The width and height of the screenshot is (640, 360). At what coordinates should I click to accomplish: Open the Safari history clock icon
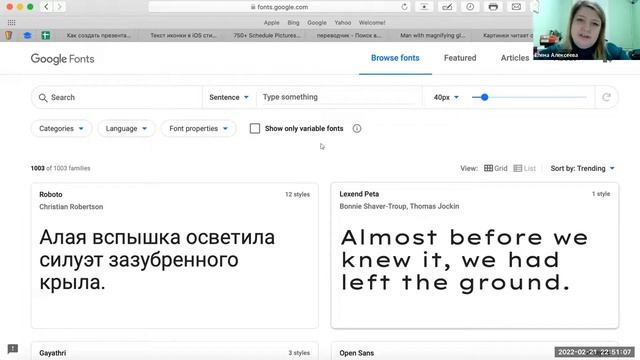pos(470,7)
